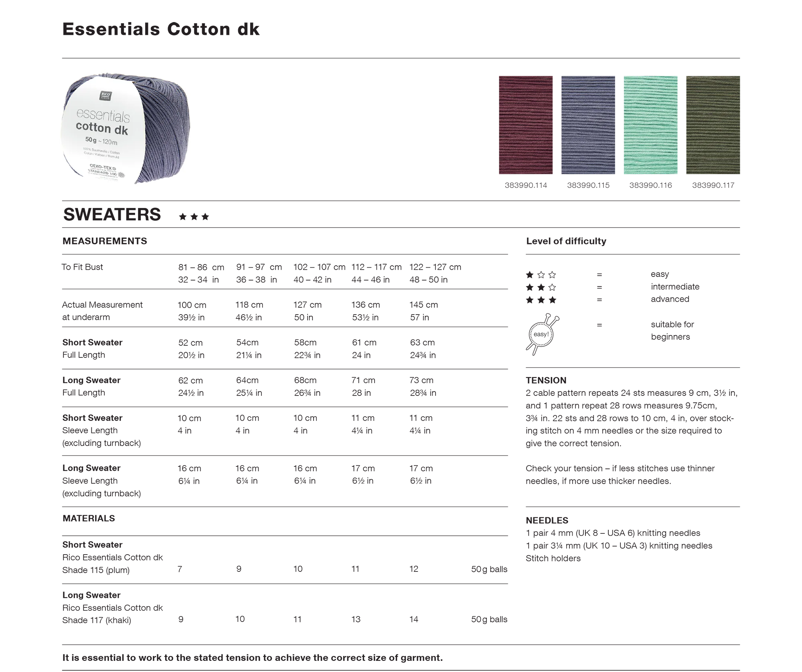Click the TENSION heading
The width and height of the screenshot is (802, 672).
[546, 380]
